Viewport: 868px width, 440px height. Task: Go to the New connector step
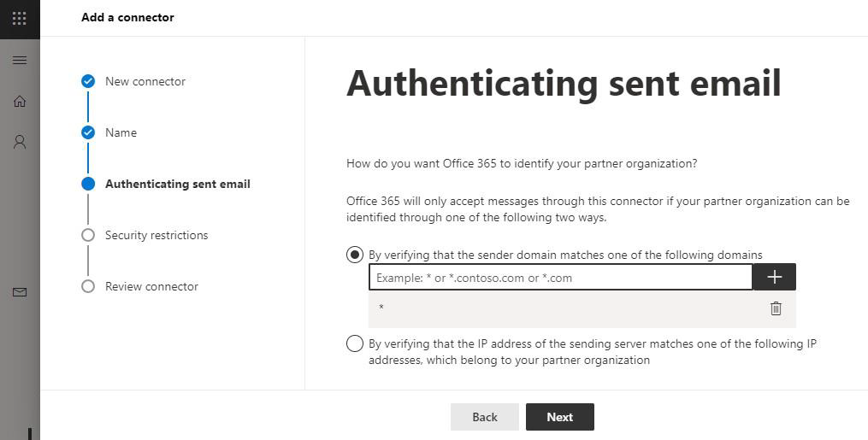pos(145,81)
